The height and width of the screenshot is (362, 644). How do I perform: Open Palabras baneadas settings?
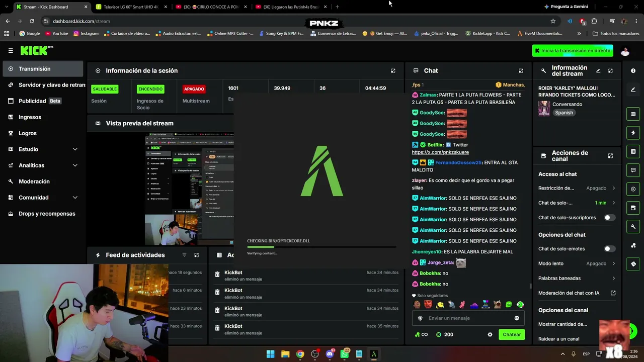(577, 278)
